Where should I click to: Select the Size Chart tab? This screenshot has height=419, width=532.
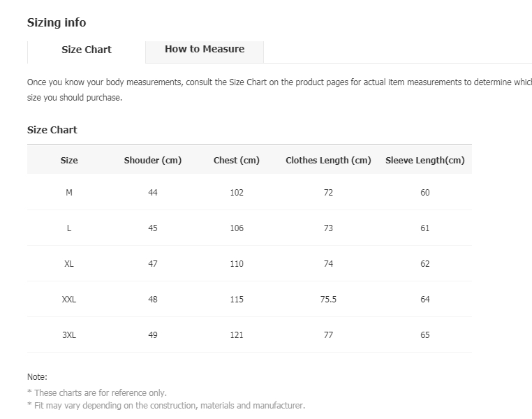(87, 50)
